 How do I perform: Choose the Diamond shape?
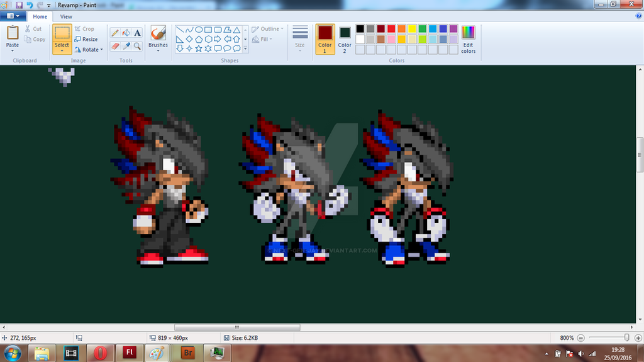(x=189, y=39)
